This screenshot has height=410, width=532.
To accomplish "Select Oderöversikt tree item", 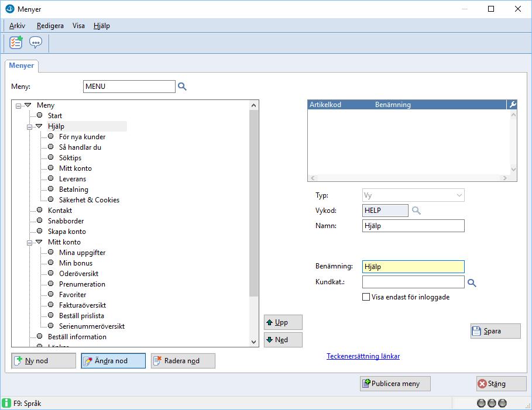I will [x=78, y=273].
